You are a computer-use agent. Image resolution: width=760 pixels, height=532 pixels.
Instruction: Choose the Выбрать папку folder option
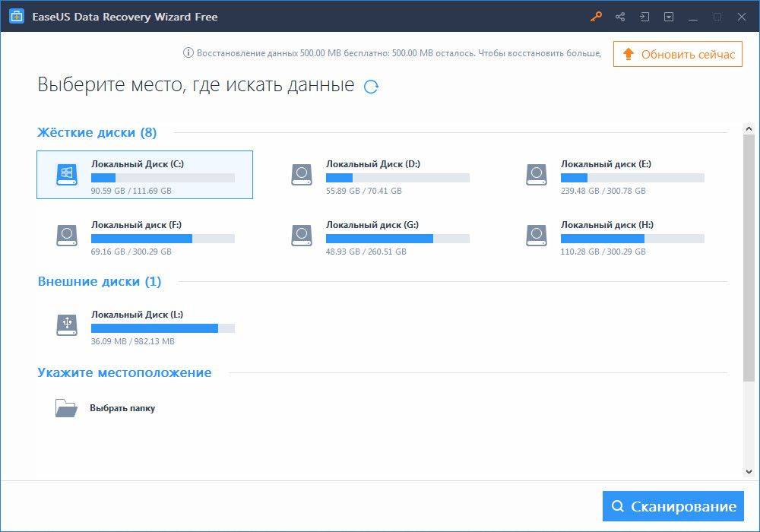[x=122, y=408]
